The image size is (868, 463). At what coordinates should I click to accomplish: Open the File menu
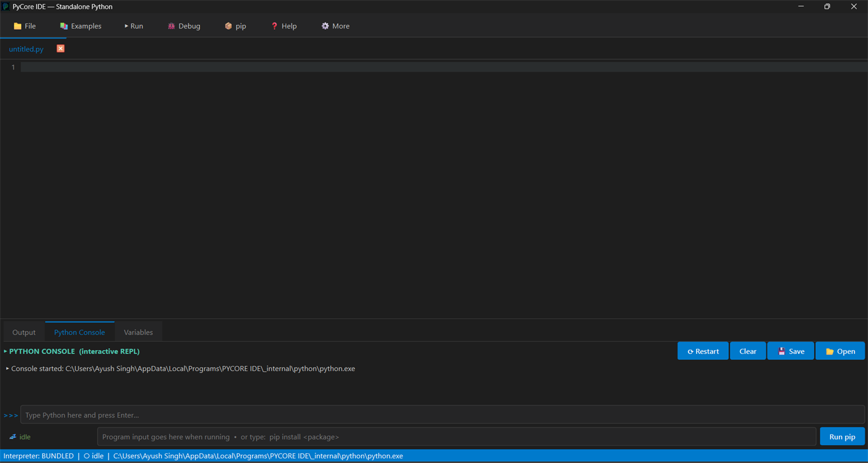point(25,26)
